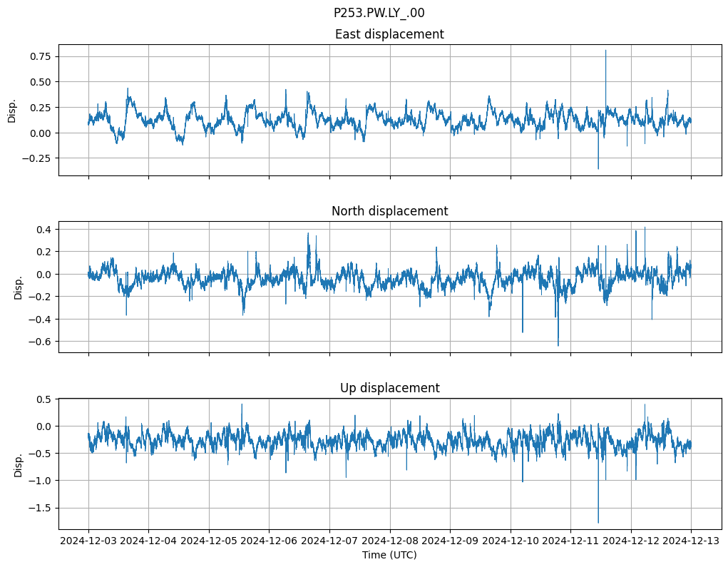This screenshot has width=728, height=567.
Task: Click the Up displacement subplot title
Action: pos(389,388)
